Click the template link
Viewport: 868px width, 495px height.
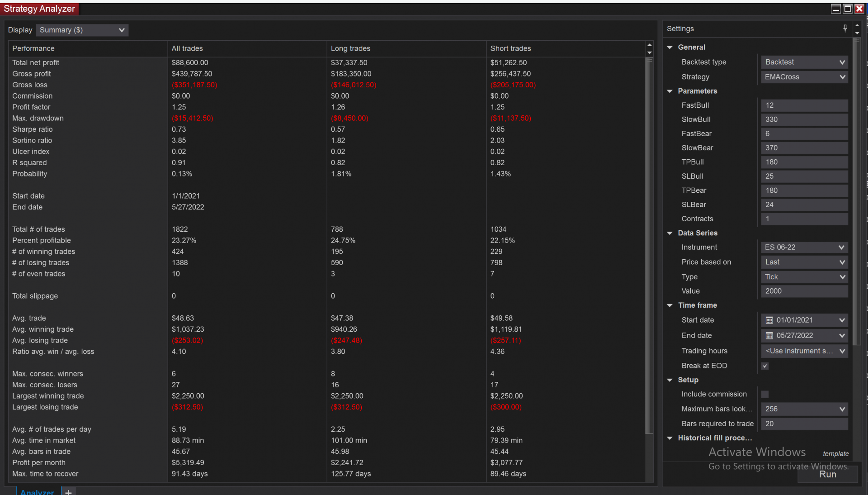[835, 454]
